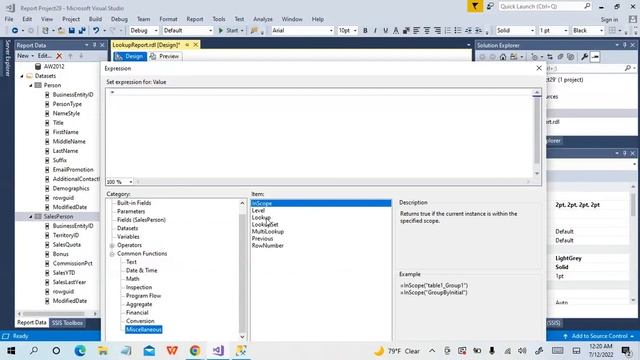640x360 pixels.
Task: Click the Open File folder icon
Action: click(61, 31)
